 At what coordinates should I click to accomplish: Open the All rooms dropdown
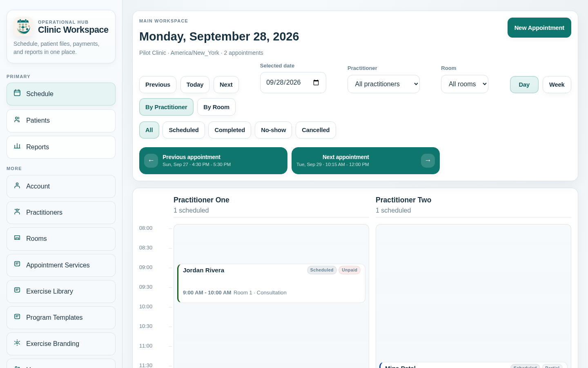point(465,84)
